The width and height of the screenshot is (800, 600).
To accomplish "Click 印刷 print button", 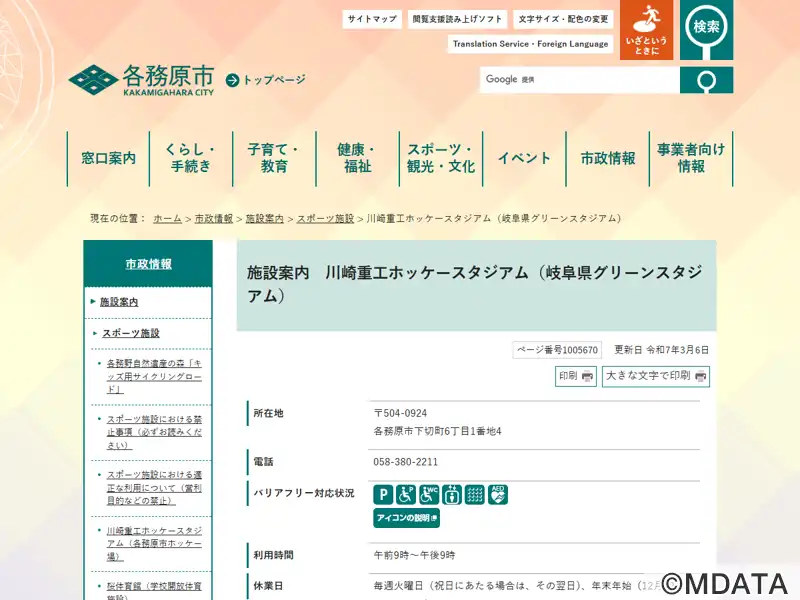I will coord(575,376).
